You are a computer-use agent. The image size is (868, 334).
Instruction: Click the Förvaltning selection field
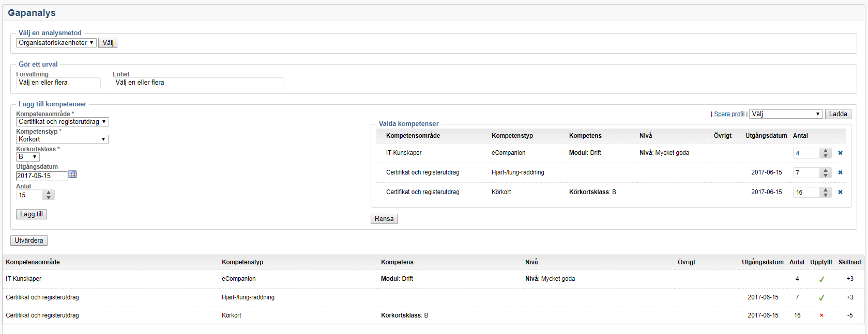pos(58,83)
